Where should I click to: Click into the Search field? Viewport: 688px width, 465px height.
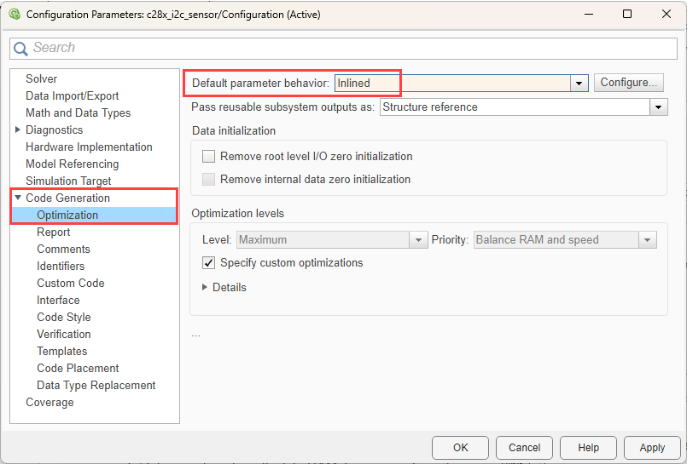point(340,48)
